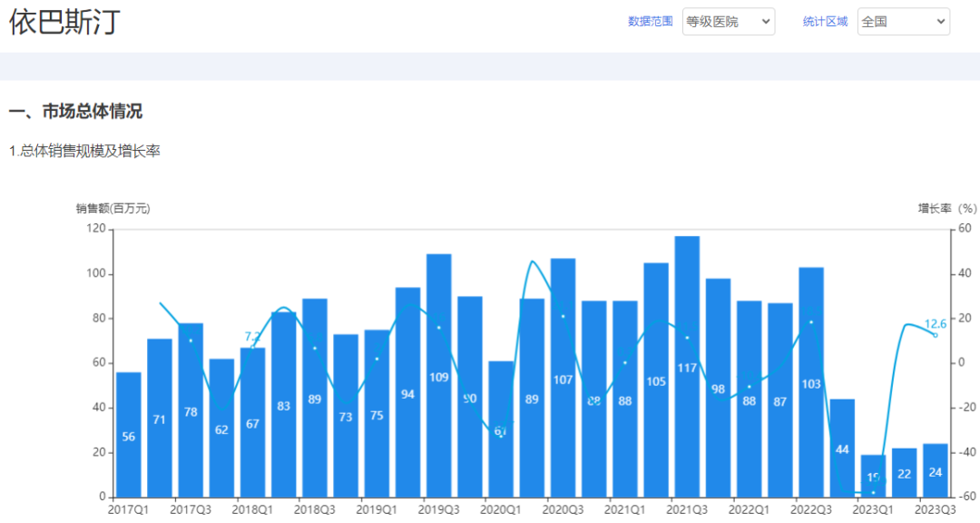980x523 pixels.
Task: Open the 全国 statistics region dropdown
Action: pyautogui.click(x=903, y=22)
